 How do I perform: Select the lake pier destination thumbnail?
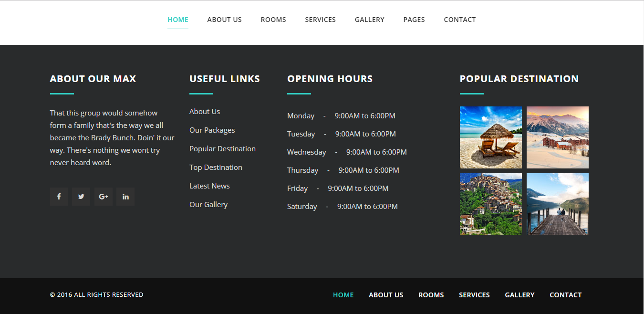[557, 204]
